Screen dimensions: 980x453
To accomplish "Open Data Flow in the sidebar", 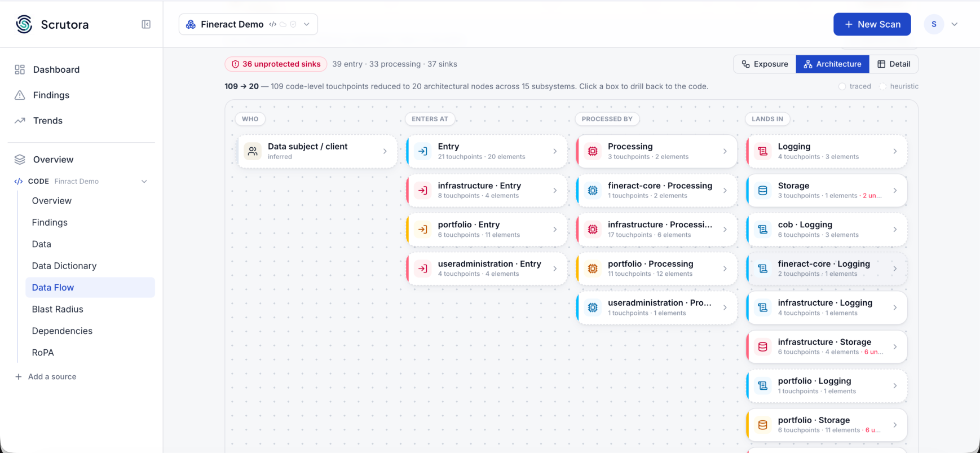I will pos(90,287).
